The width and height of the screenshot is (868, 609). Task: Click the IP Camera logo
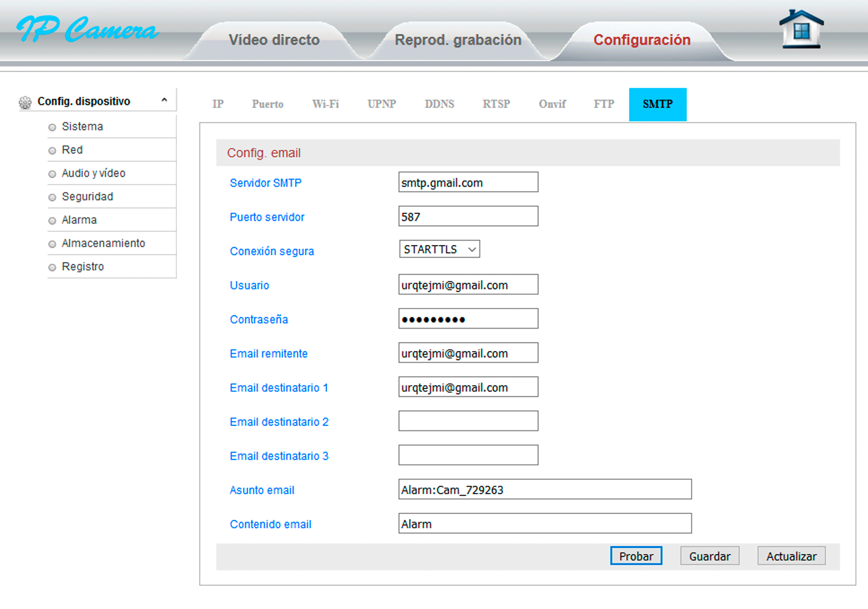click(88, 29)
